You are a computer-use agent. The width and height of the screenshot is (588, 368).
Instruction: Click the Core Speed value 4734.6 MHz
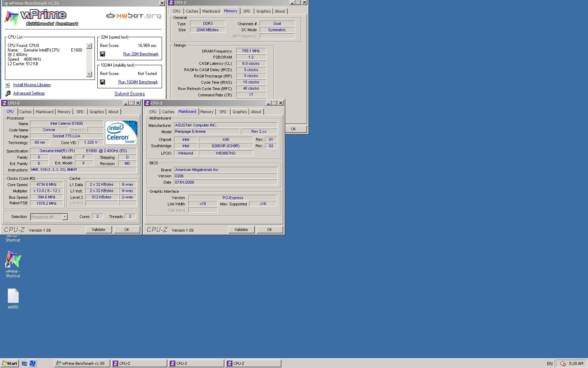coord(47,184)
